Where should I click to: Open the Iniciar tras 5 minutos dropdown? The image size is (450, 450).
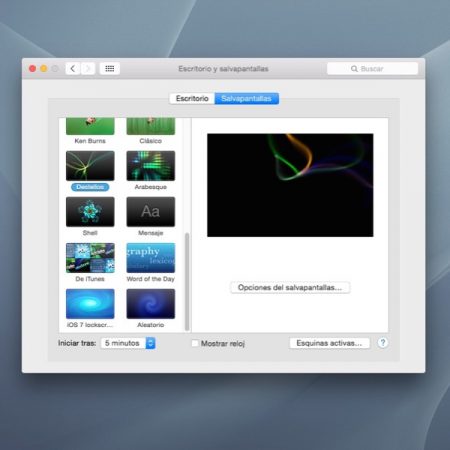[x=128, y=343]
